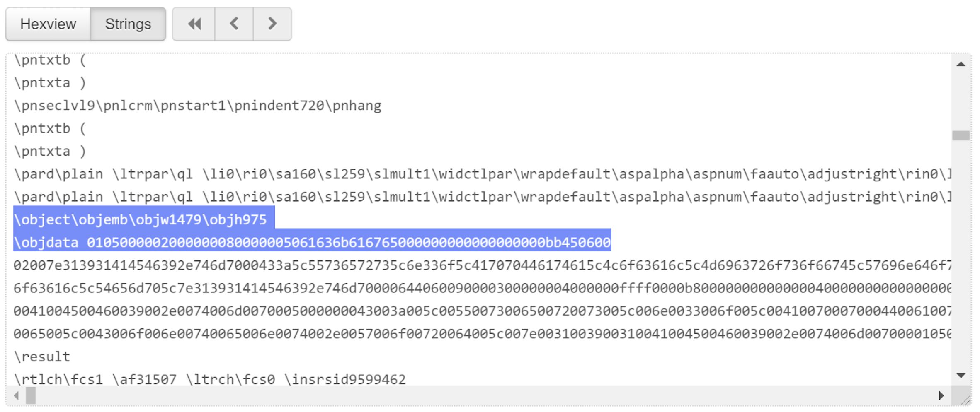Switch to the Strings tab
This screenshot has height=412, width=980.
[128, 24]
